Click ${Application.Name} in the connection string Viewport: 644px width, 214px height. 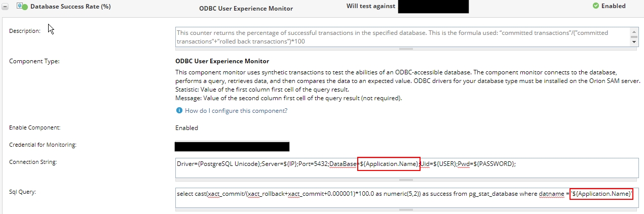[389, 164]
